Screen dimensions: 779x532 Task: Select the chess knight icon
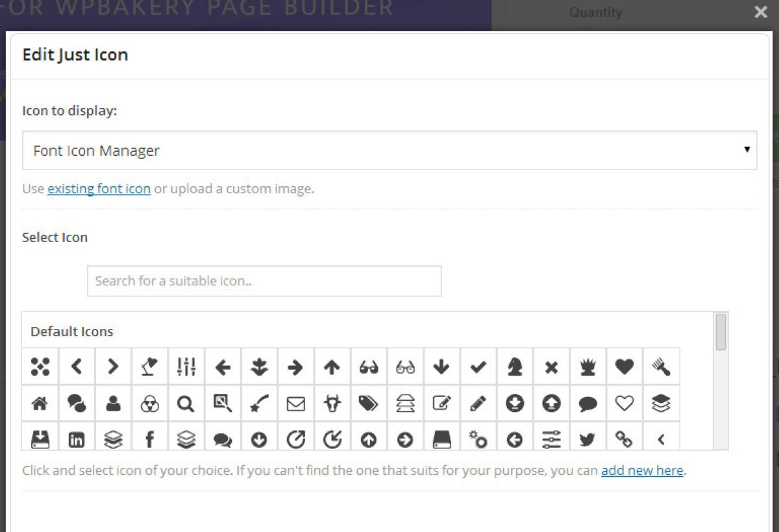pos(515,367)
